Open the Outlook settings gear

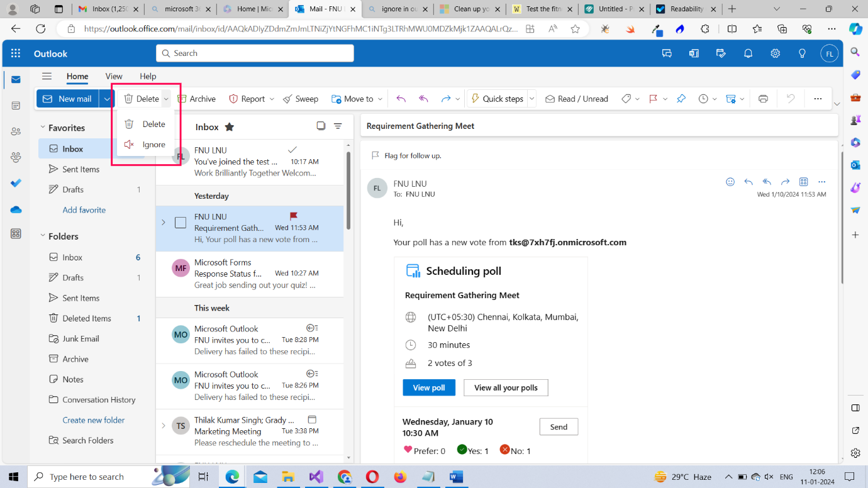(776, 53)
